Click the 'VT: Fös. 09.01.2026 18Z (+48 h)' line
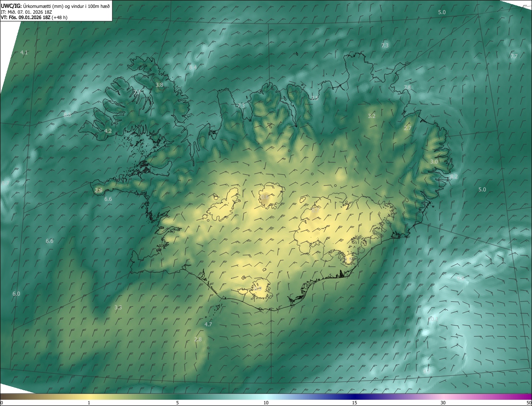The height and width of the screenshot is (406, 532). point(34,17)
